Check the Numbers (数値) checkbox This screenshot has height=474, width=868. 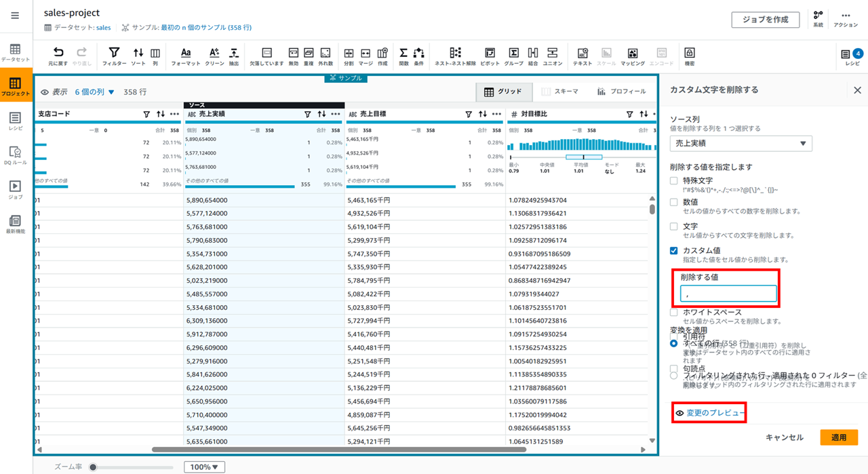point(673,202)
